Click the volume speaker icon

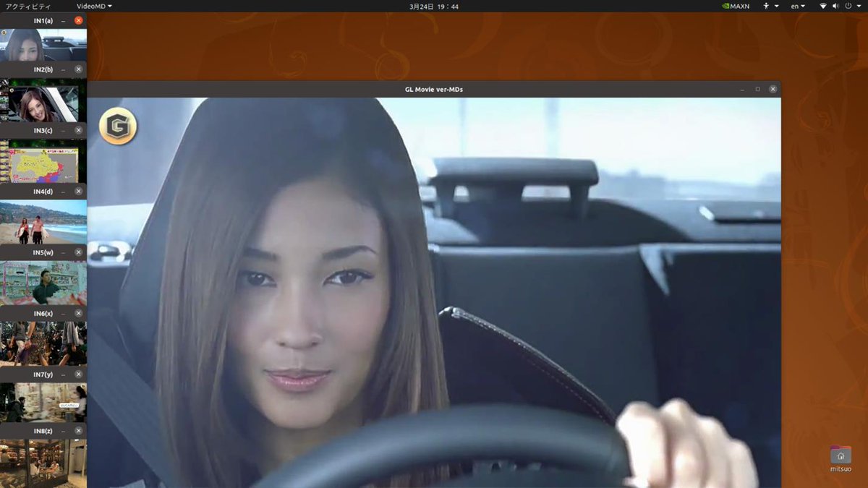pos(835,6)
